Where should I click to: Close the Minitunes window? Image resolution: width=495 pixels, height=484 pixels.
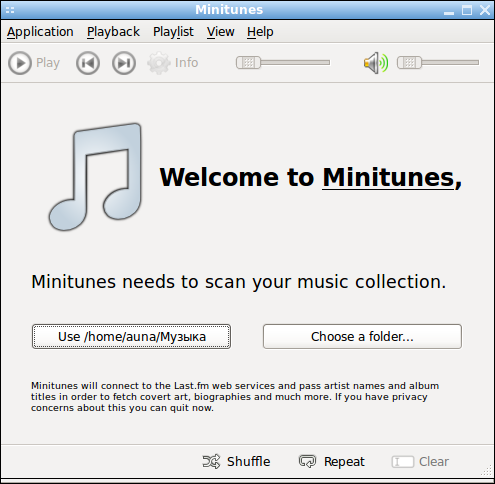(485, 10)
